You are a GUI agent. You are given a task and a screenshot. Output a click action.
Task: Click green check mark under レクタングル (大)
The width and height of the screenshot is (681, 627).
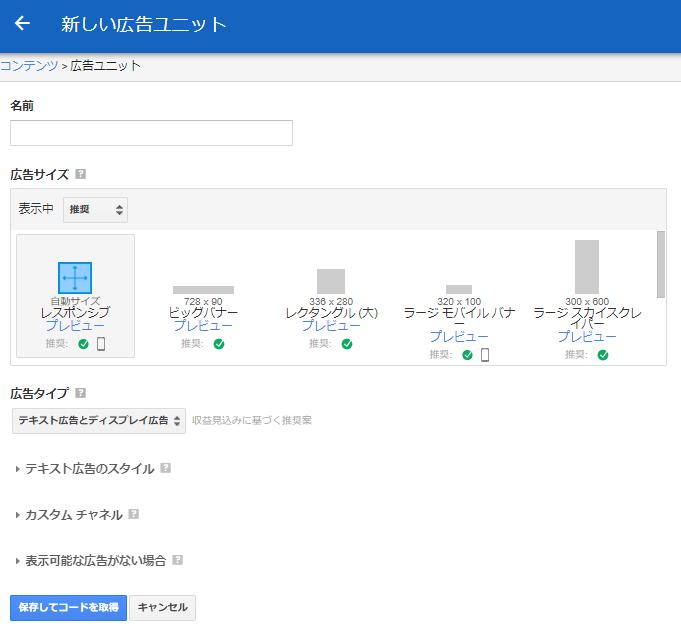point(347,344)
